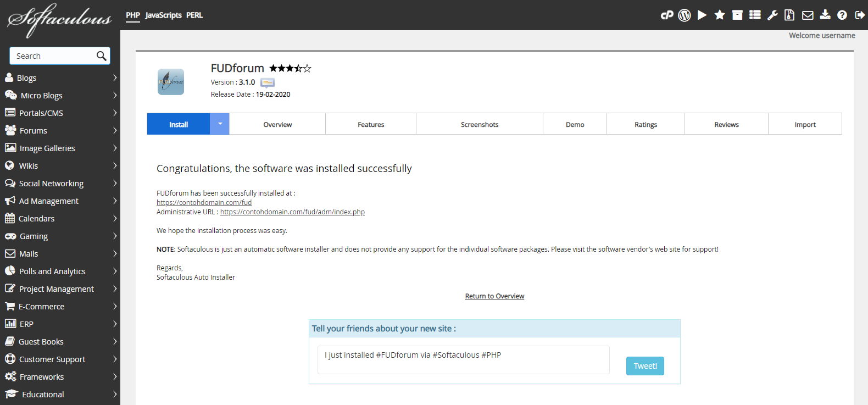Viewport: 868px width, 405px height.
Task: Click the WordPress manager icon
Action: (x=685, y=15)
